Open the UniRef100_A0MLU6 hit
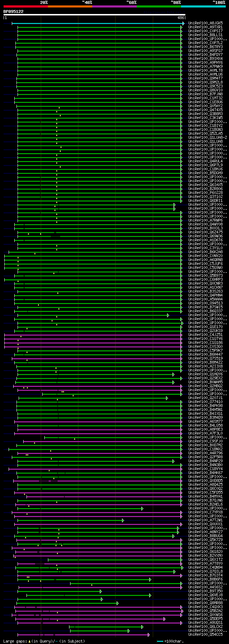Screen dimensions: 229x644 (x=205, y=75)
